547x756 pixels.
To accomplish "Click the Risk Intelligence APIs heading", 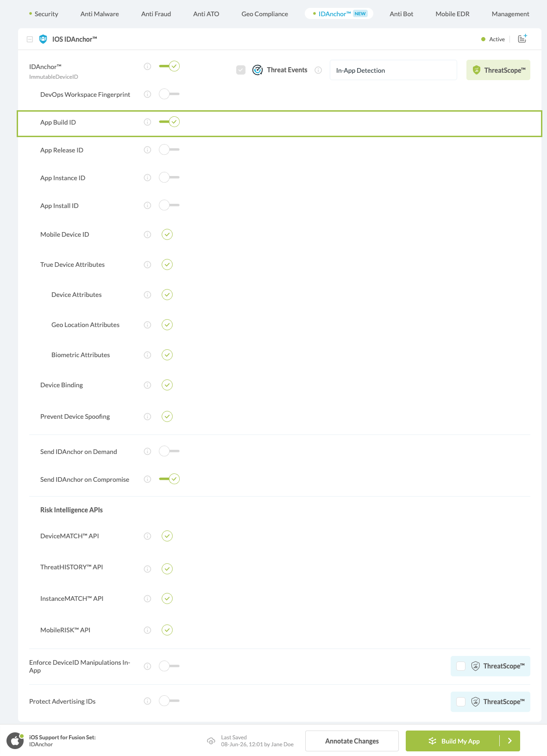I will [x=71, y=510].
